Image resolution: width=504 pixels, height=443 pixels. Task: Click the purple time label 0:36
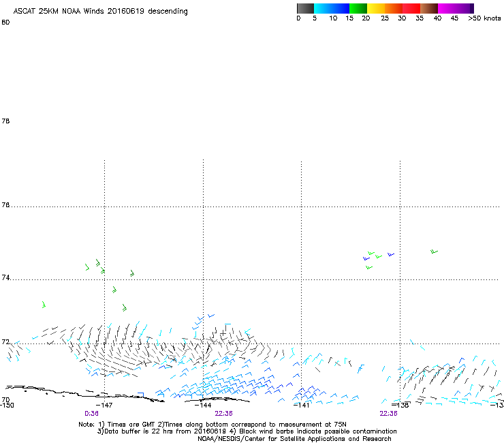91,414
